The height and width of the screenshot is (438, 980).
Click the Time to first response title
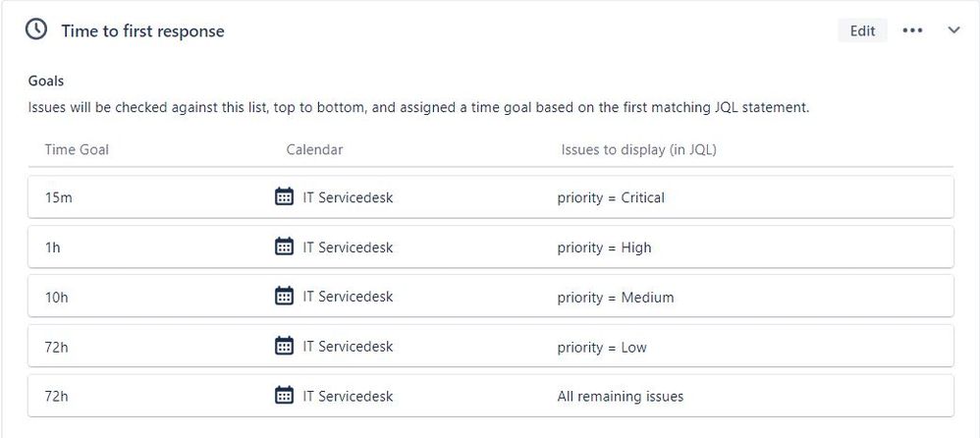[x=142, y=31]
